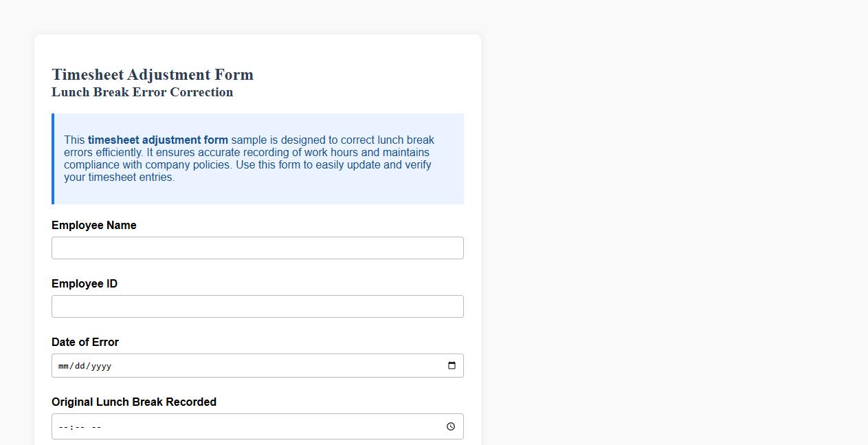868x445 pixels.
Task: Click the hour segment of the time input
Action: click(60, 426)
